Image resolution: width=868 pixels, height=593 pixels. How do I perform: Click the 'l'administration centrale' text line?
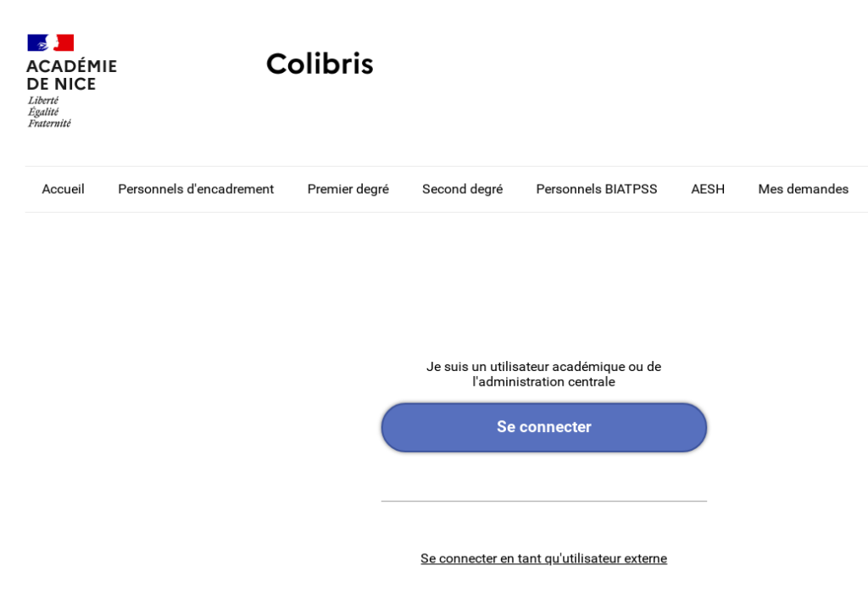pyautogui.click(x=543, y=382)
